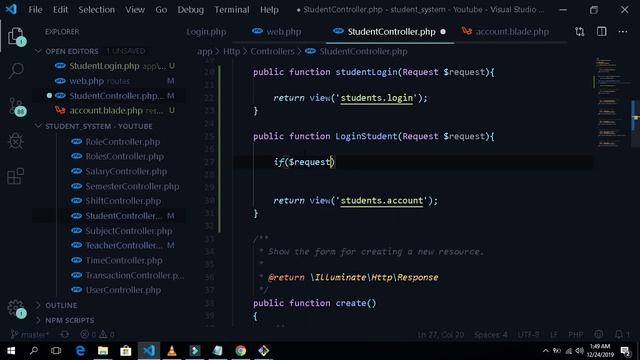This screenshot has height=360, width=640.
Task: Open File Explorer from taskbar
Action: click(x=103, y=351)
